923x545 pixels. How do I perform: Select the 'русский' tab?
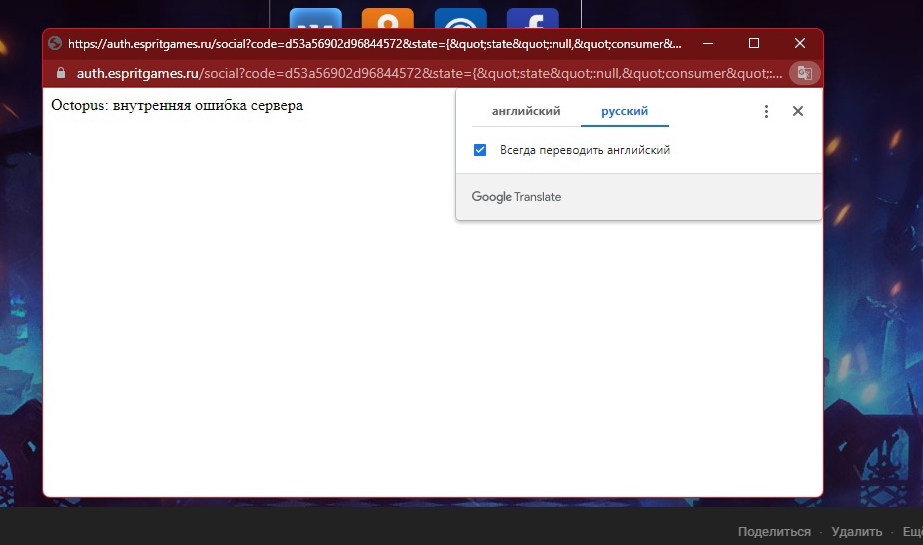(625, 111)
